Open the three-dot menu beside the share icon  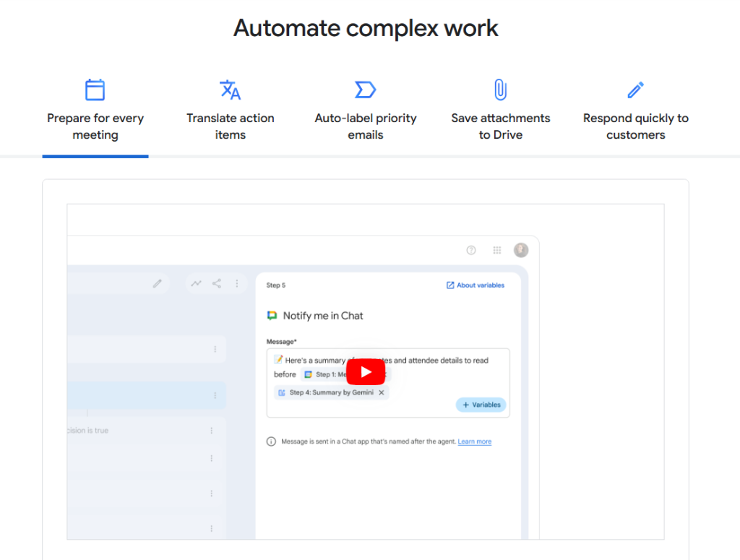click(x=236, y=284)
